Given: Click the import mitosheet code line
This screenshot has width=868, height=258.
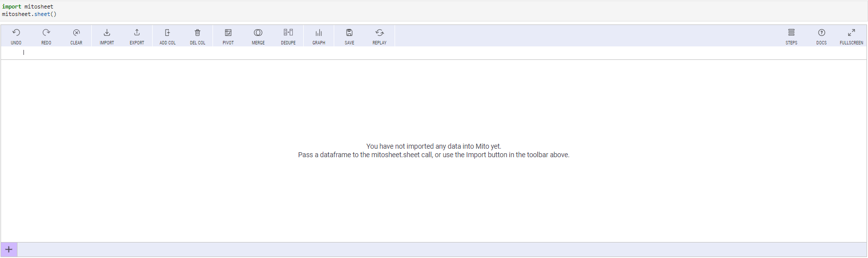Looking at the screenshot, I should pos(27,6).
